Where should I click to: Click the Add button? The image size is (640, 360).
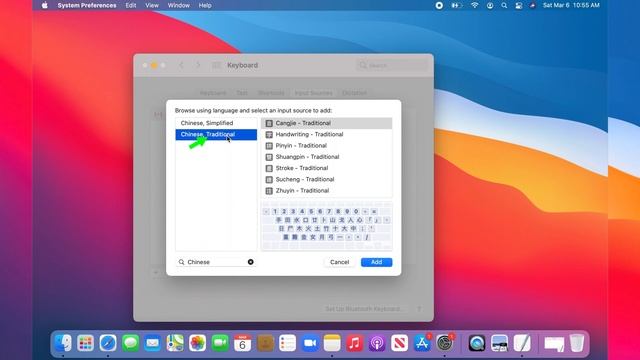click(376, 262)
